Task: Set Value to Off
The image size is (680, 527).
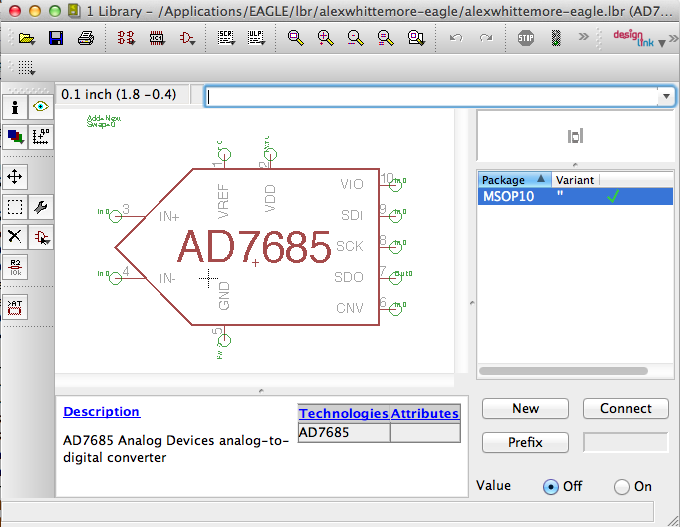Action: point(551,487)
